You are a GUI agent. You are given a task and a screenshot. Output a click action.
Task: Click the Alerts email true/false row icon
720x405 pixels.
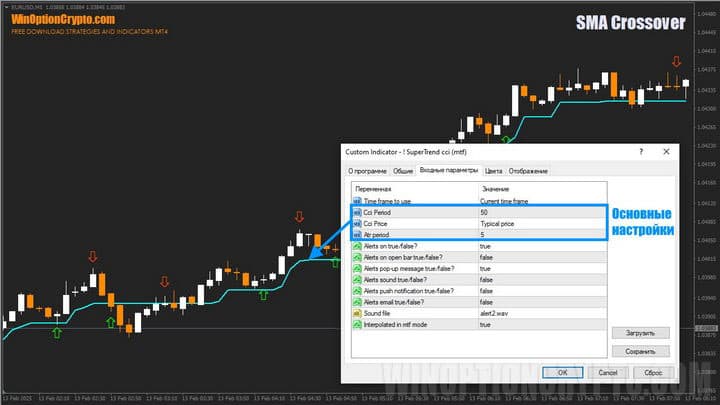(356, 302)
